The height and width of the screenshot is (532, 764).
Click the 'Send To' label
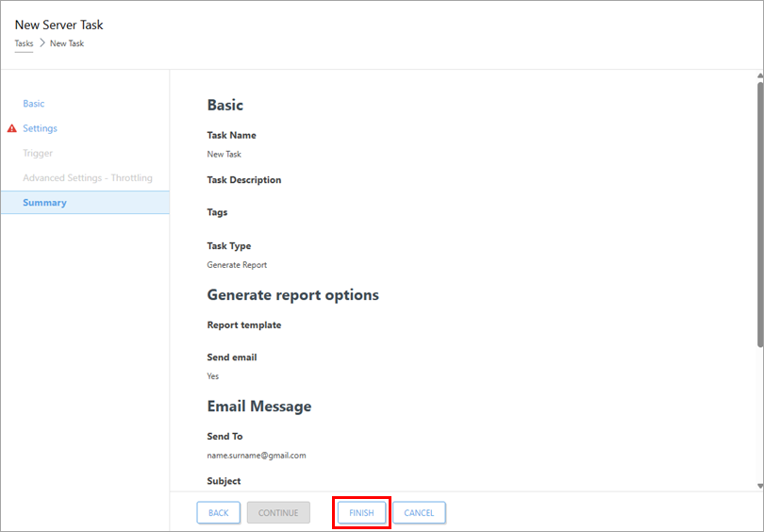224,437
